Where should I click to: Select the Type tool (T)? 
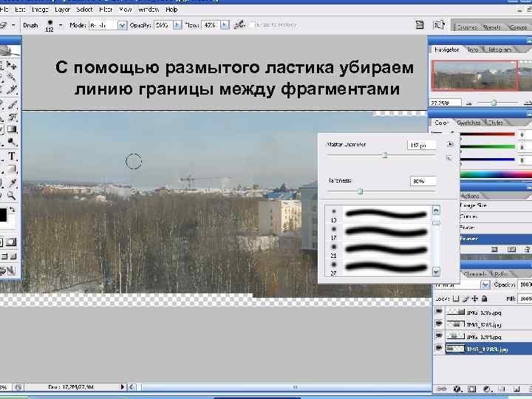(12, 156)
